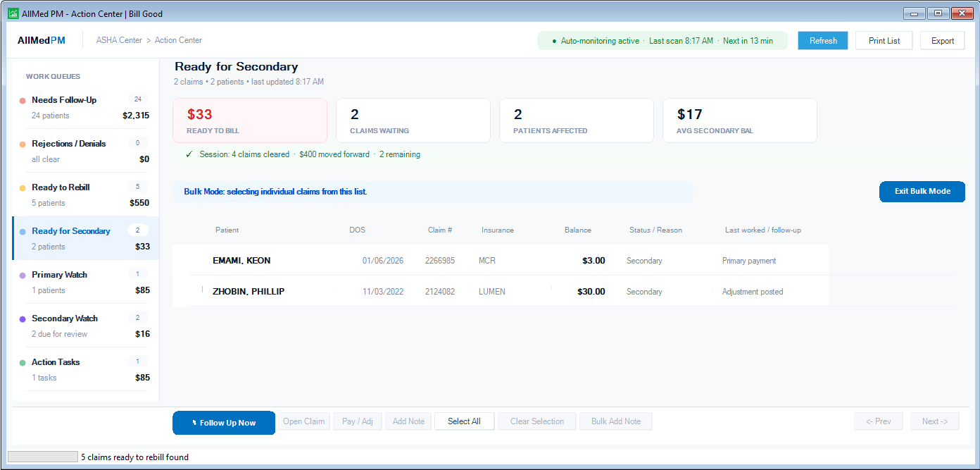The width and height of the screenshot is (980, 470).
Task: Click the Balance column header
Action: tap(578, 230)
